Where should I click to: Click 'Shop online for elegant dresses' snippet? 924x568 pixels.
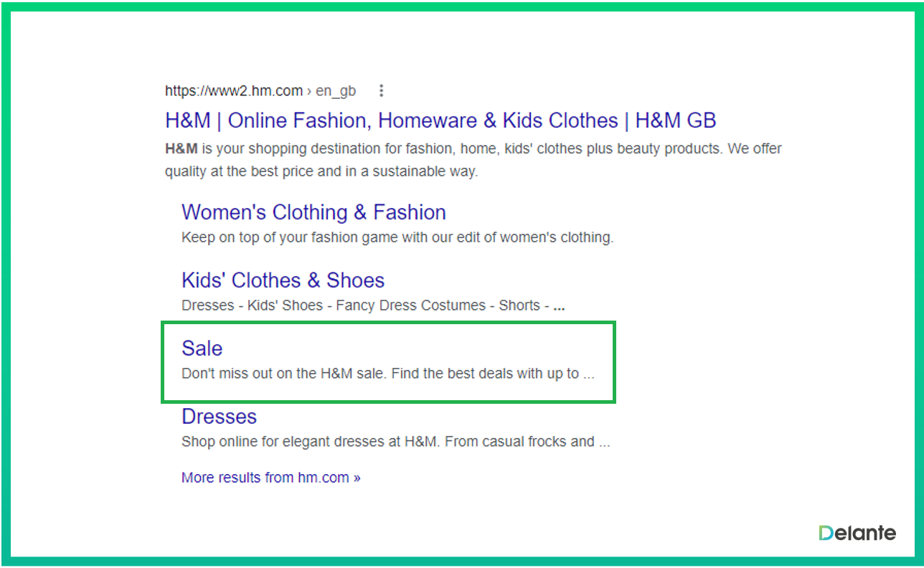pyautogui.click(x=395, y=442)
